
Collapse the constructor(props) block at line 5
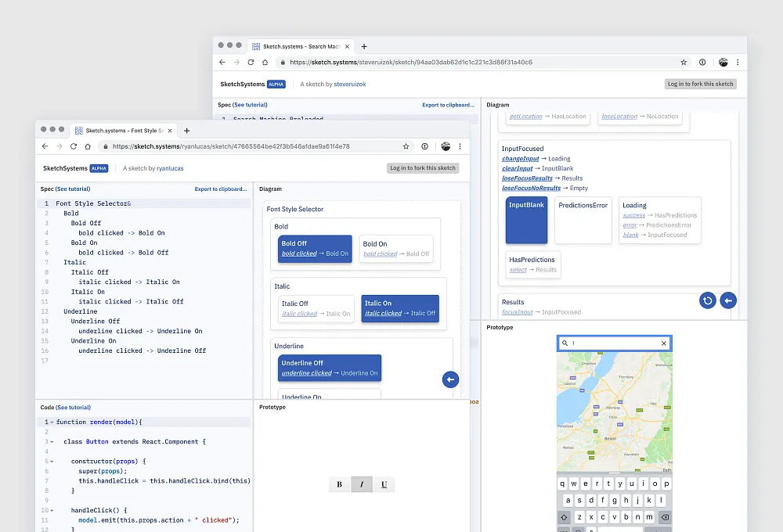tap(52, 462)
